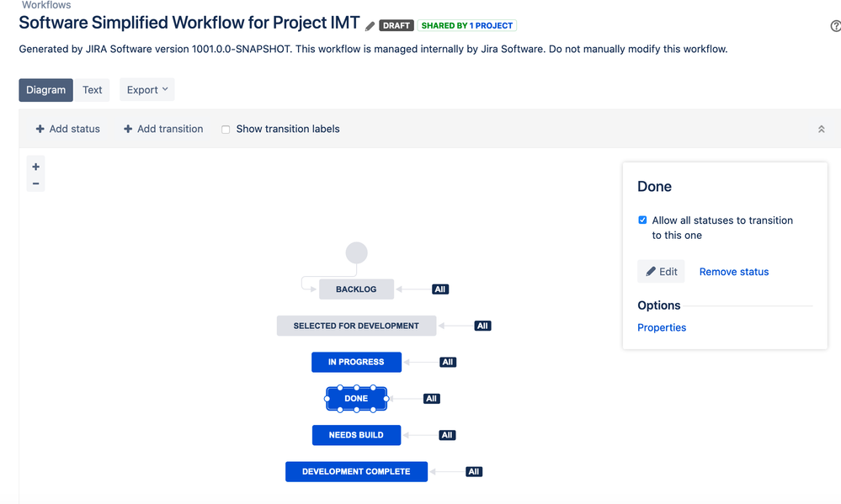Click the Remove status link

pos(734,272)
